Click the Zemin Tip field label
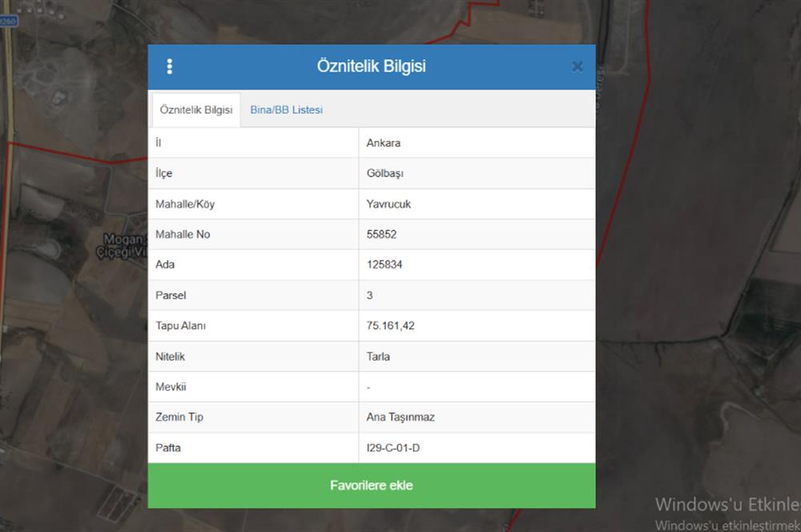The height and width of the screenshot is (532, 801). pos(179,417)
